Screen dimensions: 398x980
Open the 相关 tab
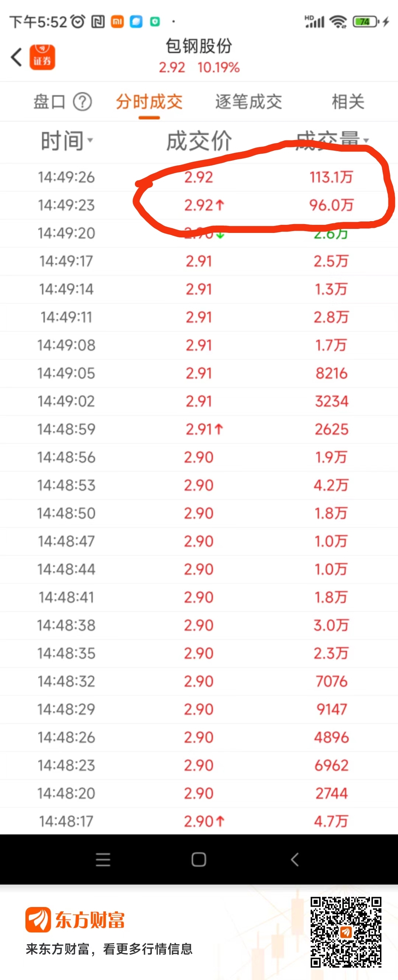[x=348, y=102]
